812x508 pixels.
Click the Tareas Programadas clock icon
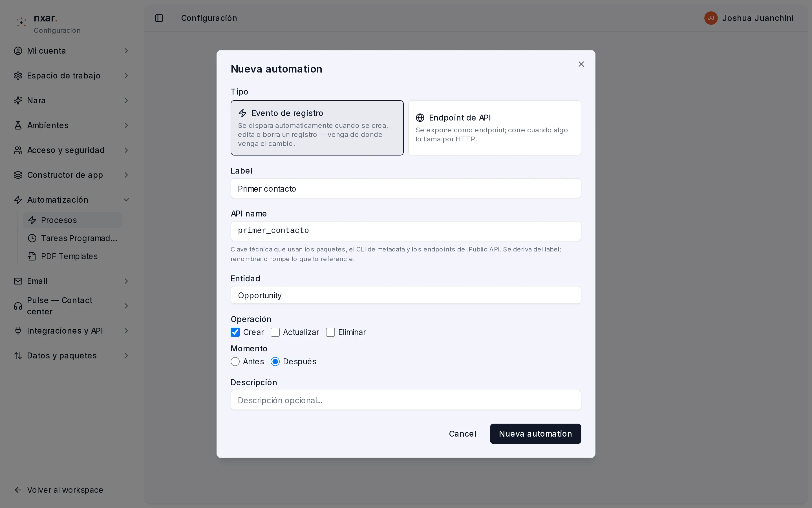pyautogui.click(x=32, y=238)
